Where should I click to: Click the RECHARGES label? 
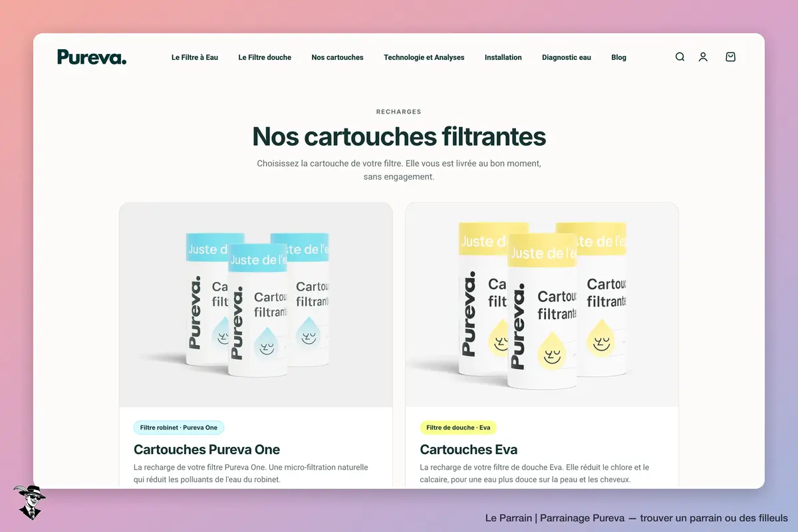399,112
